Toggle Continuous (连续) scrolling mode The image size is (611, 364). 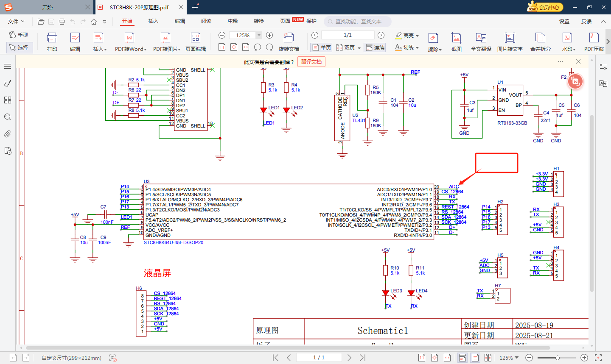[x=375, y=47]
